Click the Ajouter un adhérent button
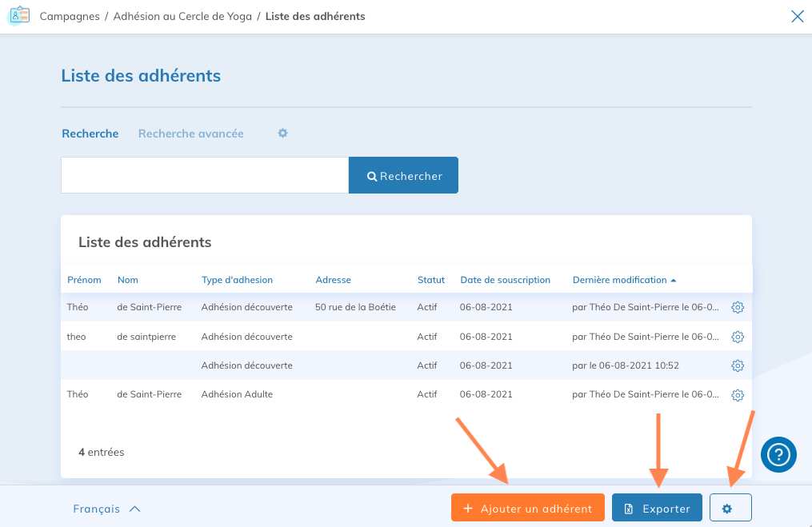 [x=527, y=509]
